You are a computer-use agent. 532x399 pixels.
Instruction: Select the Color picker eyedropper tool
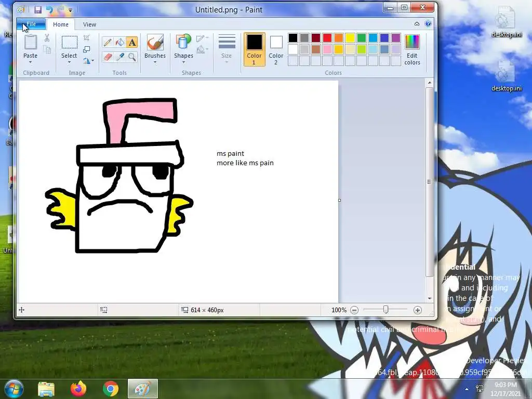click(120, 57)
